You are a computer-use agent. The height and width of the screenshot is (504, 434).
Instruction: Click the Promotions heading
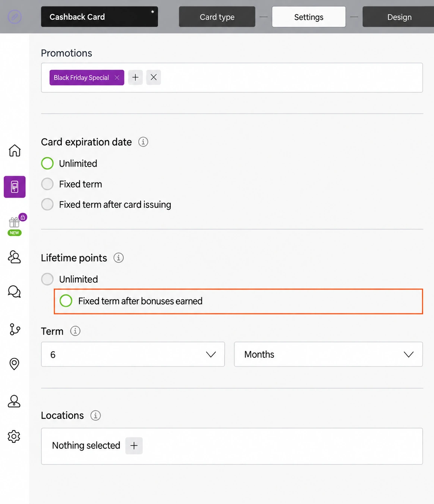66,53
